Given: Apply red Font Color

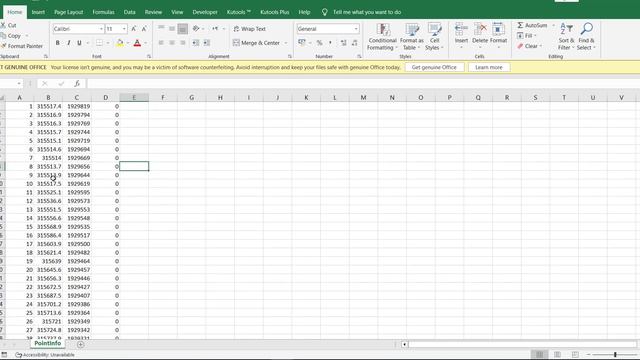Looking at the screenshot, I should (x=137, y=43).
